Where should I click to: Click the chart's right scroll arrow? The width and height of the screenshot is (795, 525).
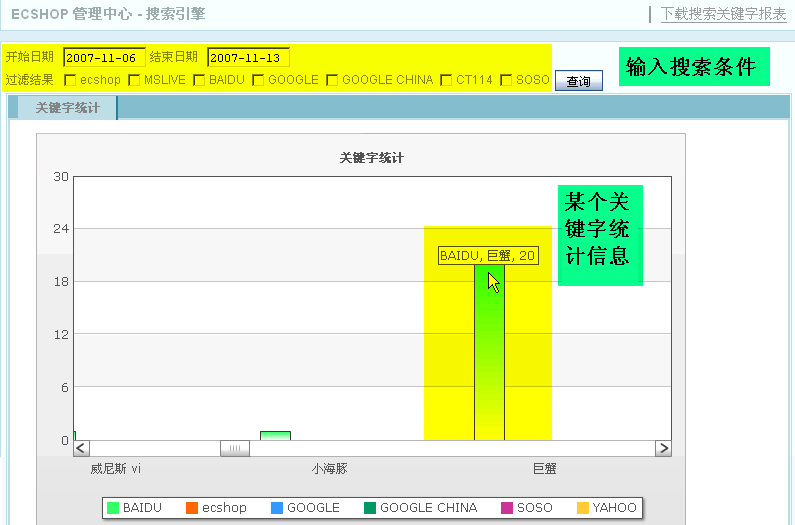[x=663, y=448]
